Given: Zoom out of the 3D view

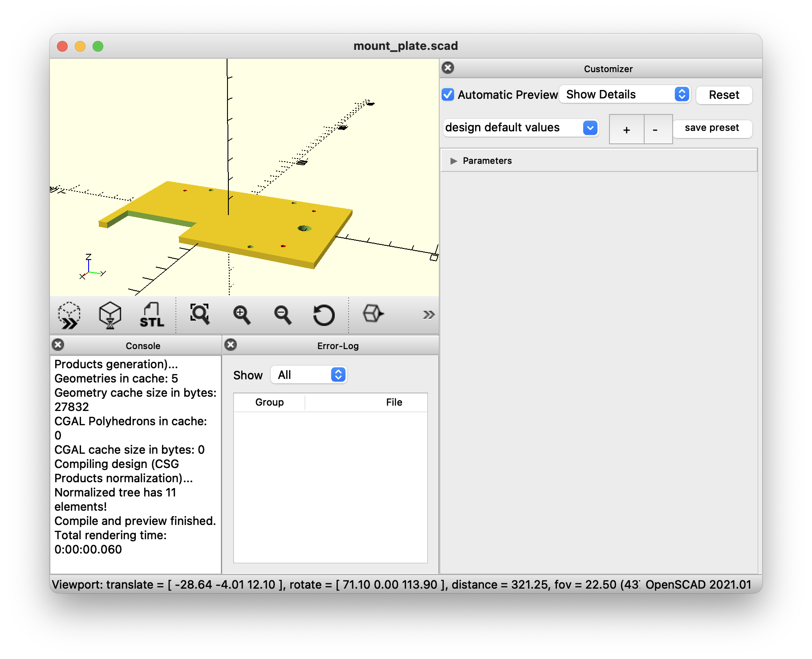Looking at the screenshot, I should pos(283,315).
